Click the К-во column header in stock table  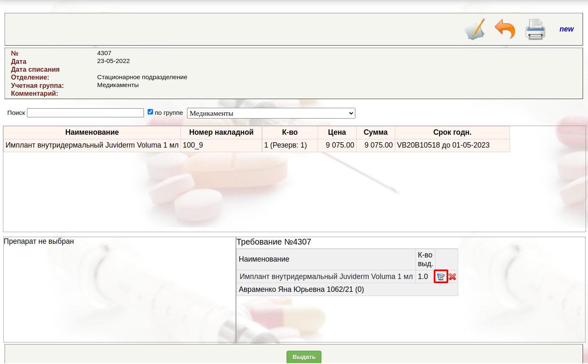click(x=289, y=132)
